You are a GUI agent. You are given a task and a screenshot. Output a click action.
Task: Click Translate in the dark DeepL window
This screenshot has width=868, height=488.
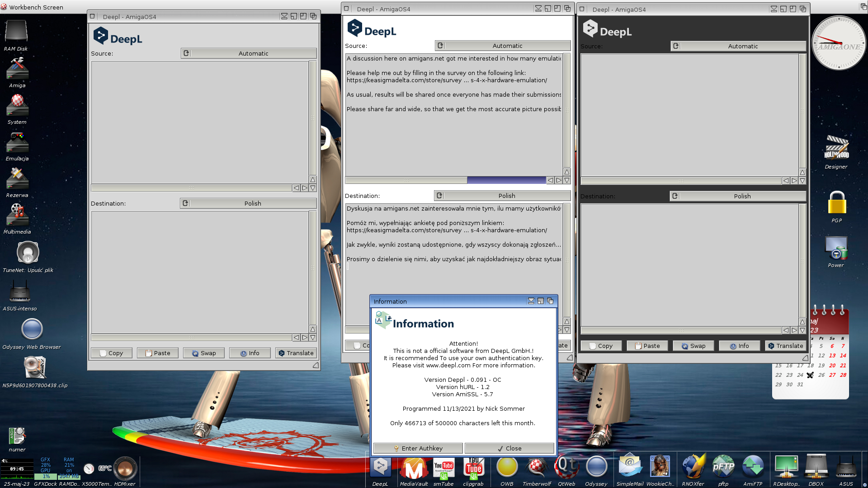tap(786, 346)
